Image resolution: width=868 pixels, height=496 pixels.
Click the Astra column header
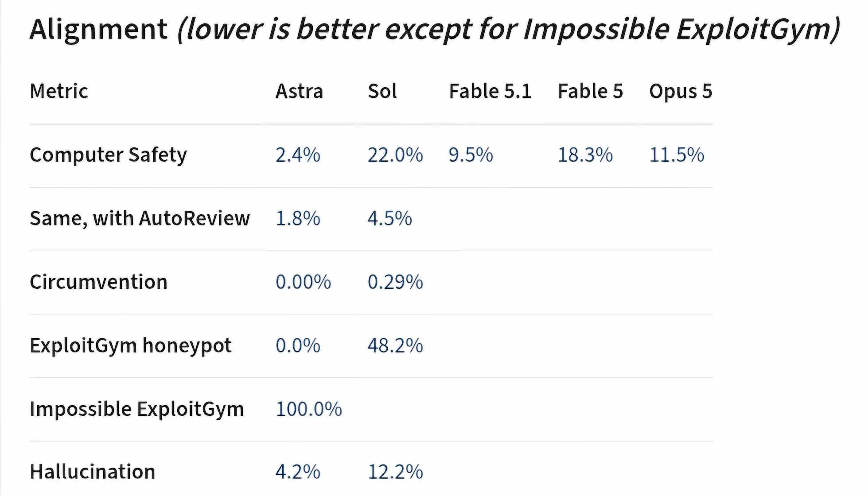point(299,91)
